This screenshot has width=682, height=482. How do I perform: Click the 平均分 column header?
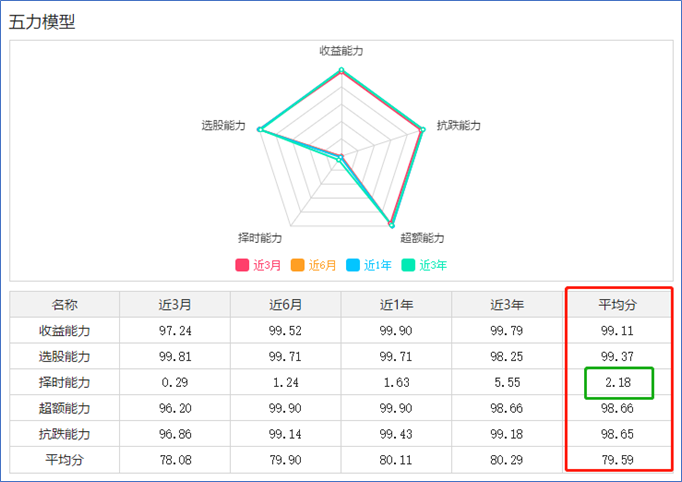(618, 305)
